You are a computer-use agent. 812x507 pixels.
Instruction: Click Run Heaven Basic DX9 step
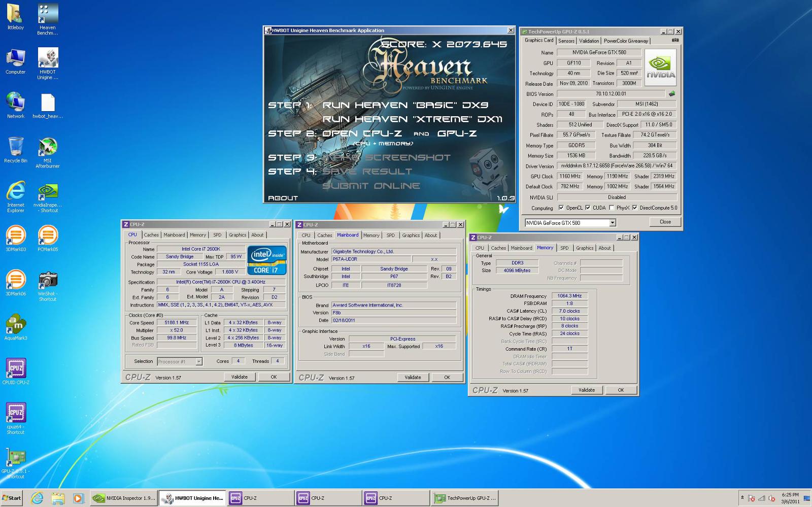point(405,105)
